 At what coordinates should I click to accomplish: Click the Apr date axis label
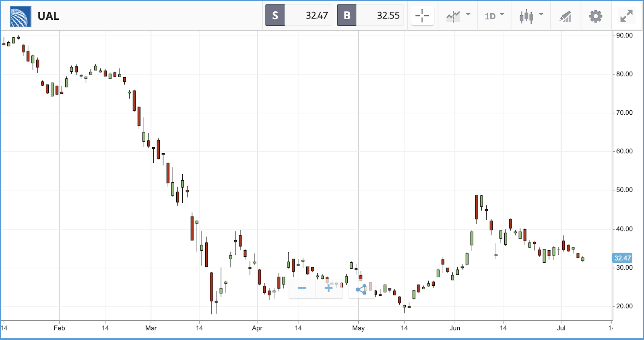pyautogui.click(x=257, y=328)
